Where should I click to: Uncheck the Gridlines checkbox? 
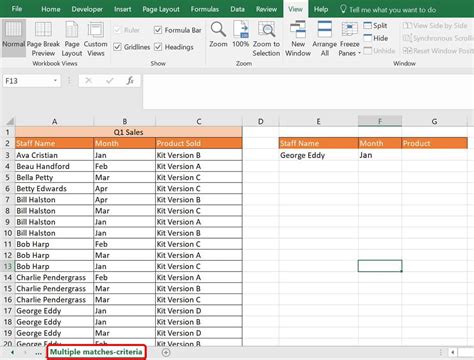pyautogui.click(x=117, y=47)
